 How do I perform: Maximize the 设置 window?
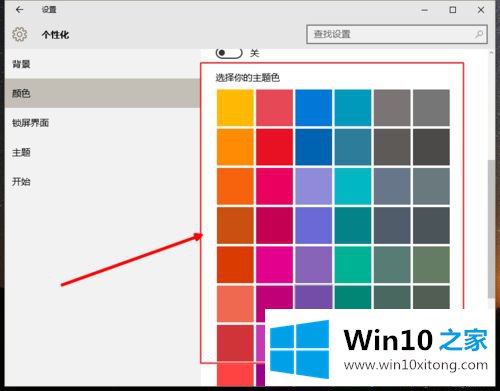pyautogui.click(x=453, y=10)
